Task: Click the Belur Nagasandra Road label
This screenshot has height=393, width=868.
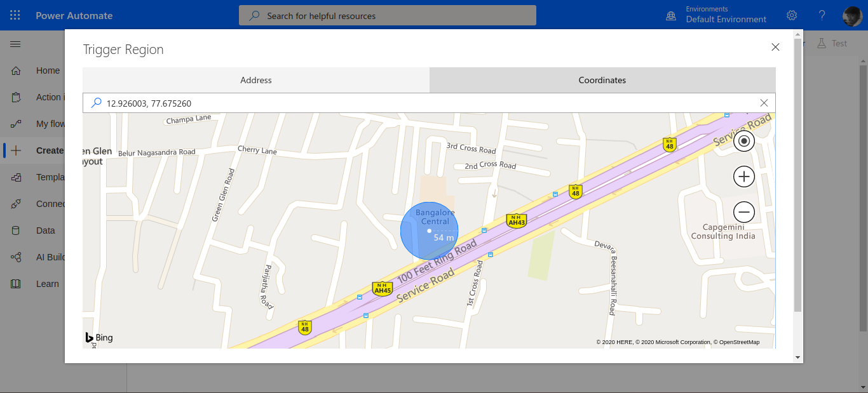Action: click(156, 152)
